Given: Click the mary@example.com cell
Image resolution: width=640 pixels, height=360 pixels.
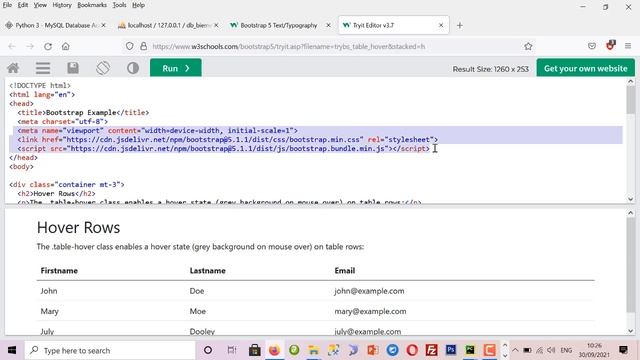Looking at the screenshot, I should tap(370, 311).
